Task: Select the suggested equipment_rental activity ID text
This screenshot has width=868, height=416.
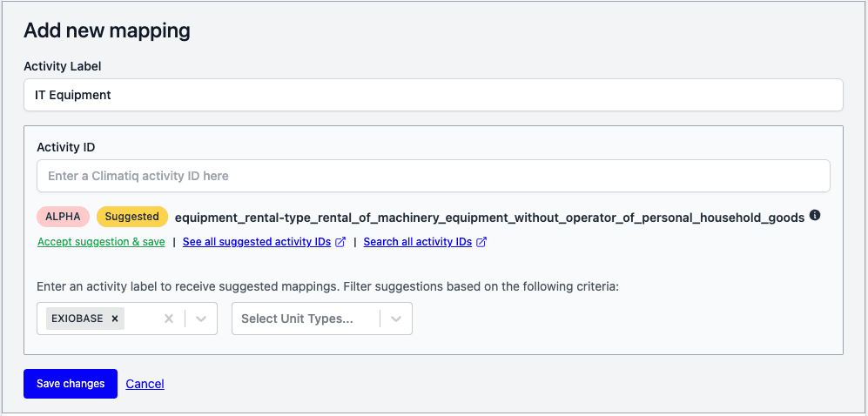Action: 489,217
